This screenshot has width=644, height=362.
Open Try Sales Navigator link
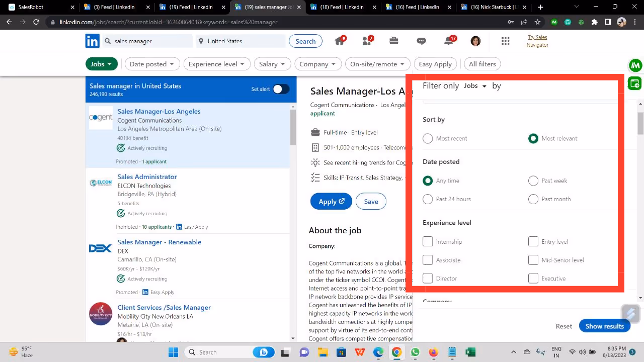pos(537,41)
